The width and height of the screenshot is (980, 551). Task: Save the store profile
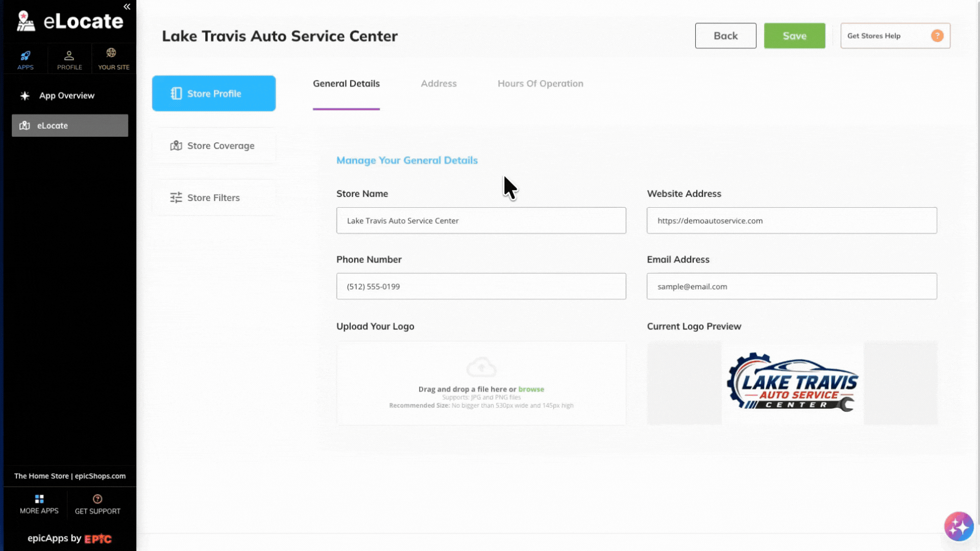(x=794, y=36)
